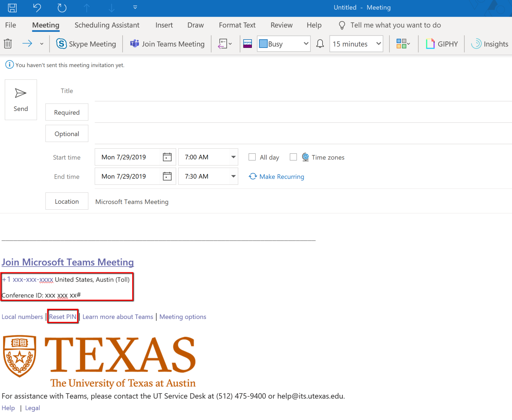Send the meeting invitation
This screenshot has height=420, width=512.
21,100
